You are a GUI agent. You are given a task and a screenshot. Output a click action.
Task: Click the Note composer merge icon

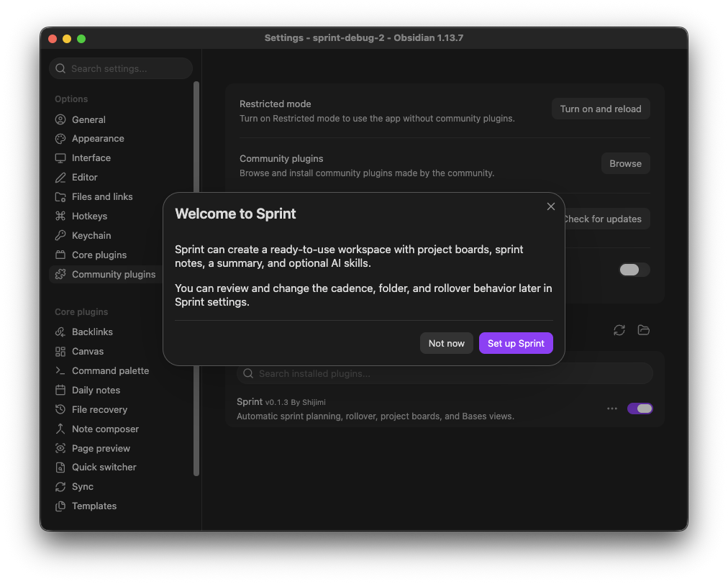coord(60,429)
